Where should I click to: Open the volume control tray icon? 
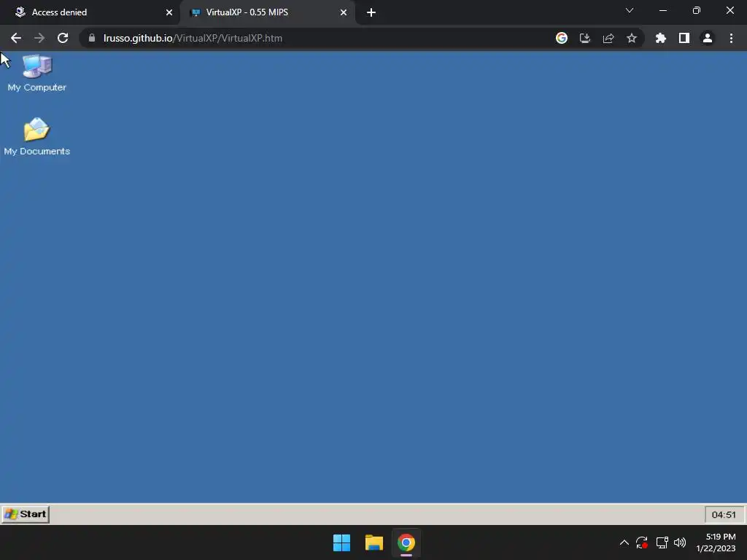680,542
